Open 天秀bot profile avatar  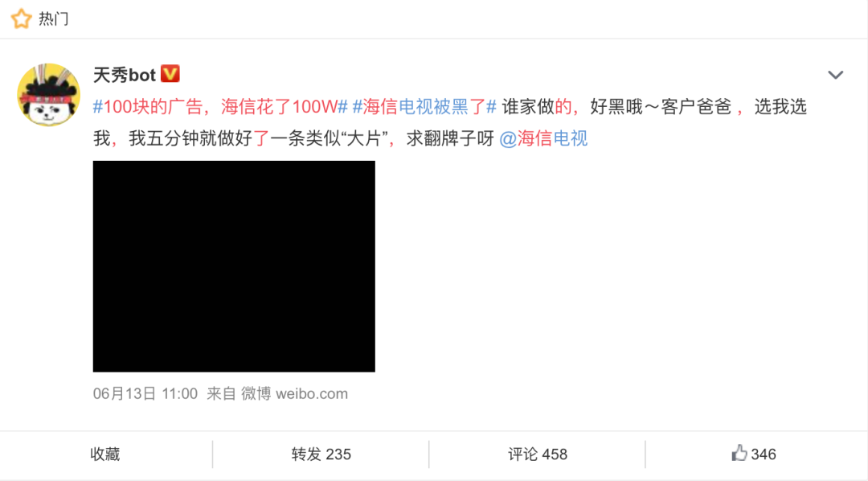[49, 95]
